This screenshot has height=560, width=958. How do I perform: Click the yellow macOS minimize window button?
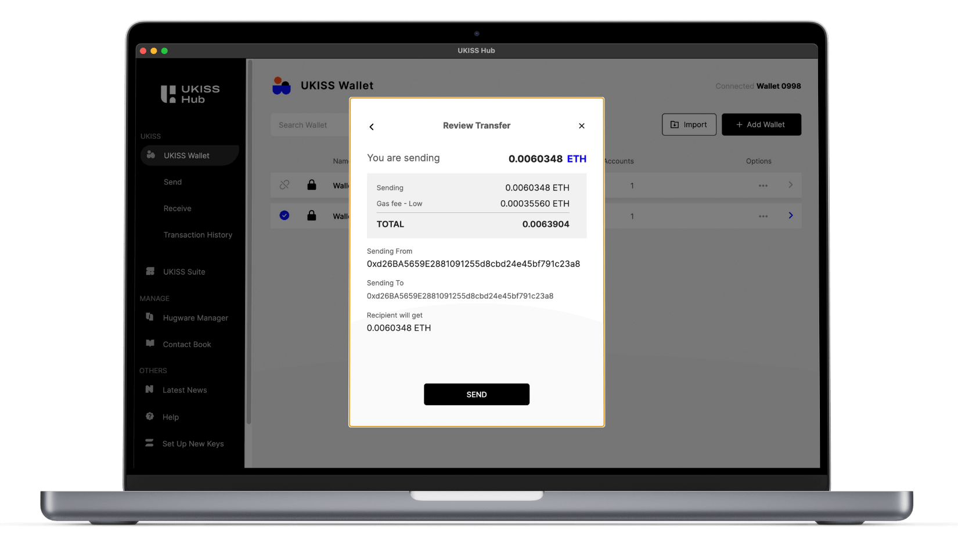pos(153,51)
